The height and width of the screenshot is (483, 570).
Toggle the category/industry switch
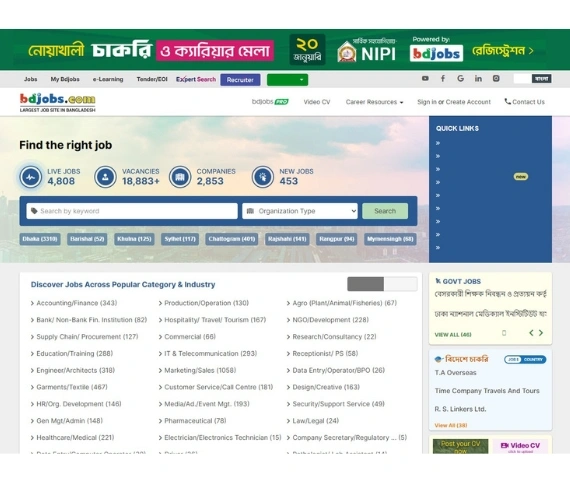pos(382,284)
